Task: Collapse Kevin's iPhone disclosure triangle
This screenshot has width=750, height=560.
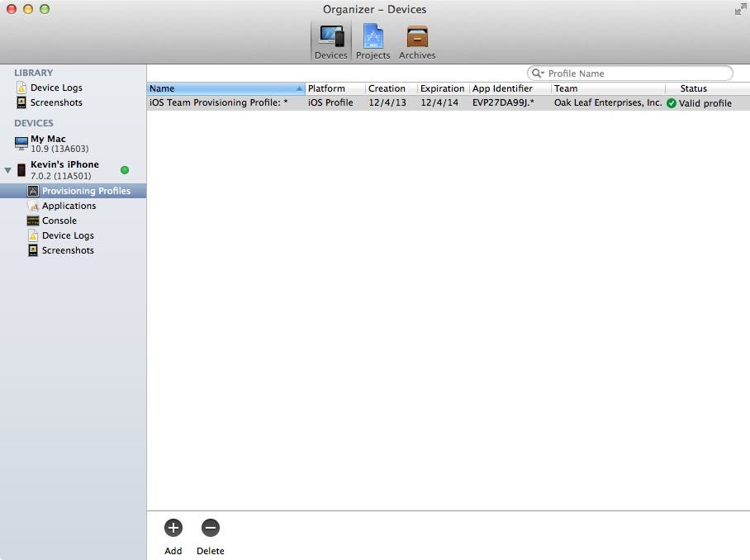Action: [8, 170]
